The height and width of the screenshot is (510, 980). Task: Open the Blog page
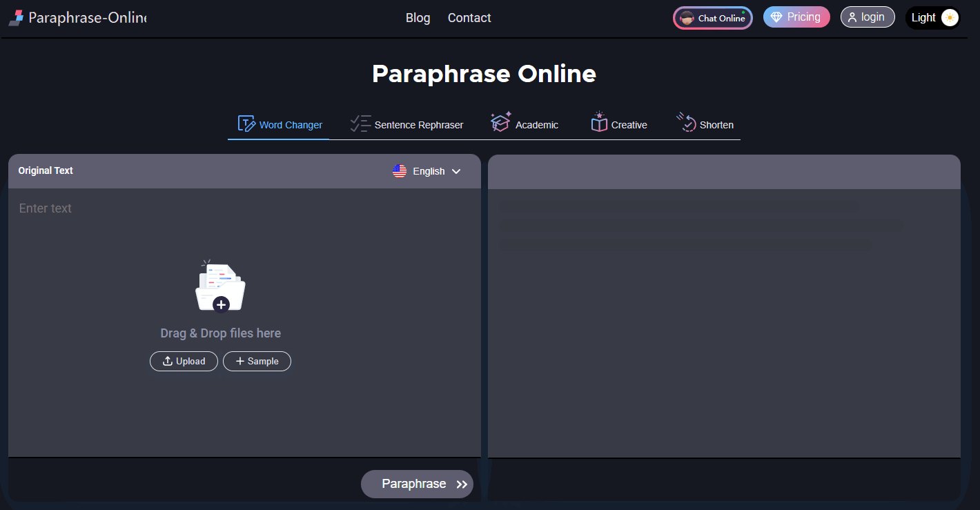[x=418, y=18]
